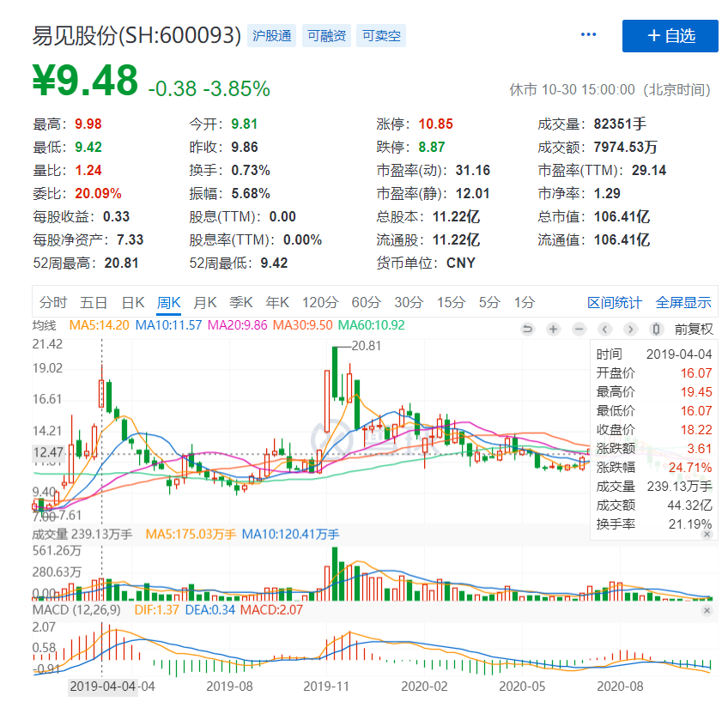Click the 沪股通 tag
Viewport: 728px width, 702px height.
click(x=271, y=36)
